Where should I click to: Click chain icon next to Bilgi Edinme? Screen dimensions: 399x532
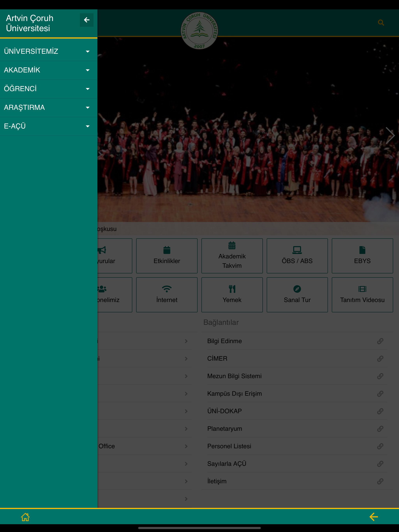(x=380, y=341)
